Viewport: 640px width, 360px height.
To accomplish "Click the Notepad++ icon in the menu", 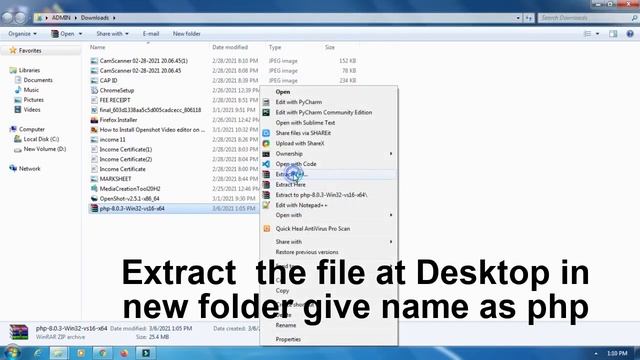I will click(x=266, y=205).
